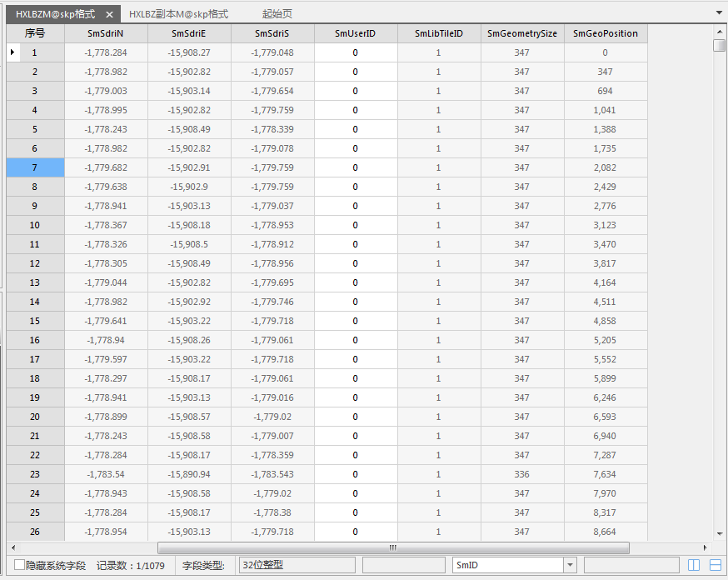Click SmGeoPosition cell 1,041
This screenshot has height=580, width=728.
(x=606, y=110)
